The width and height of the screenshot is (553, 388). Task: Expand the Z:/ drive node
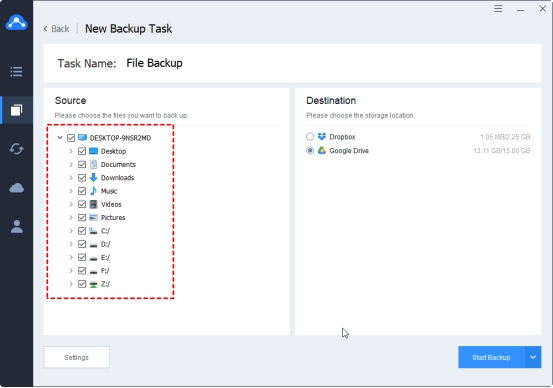[71, 284]
